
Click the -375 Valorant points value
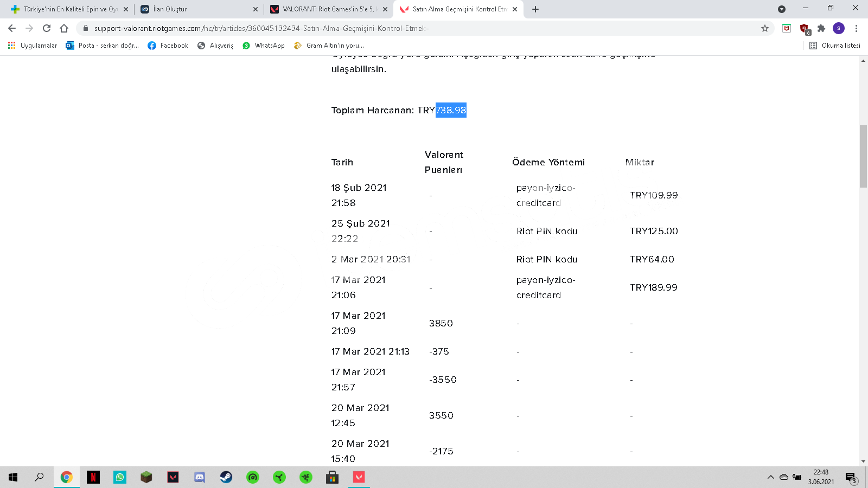[x=439, y=351]
